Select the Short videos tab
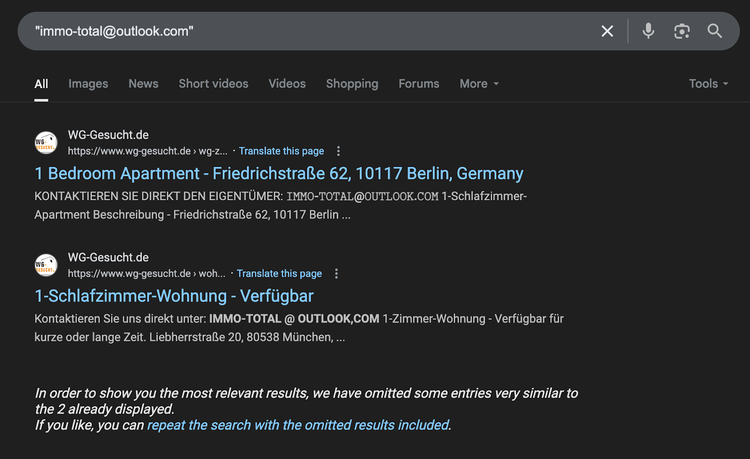750x459 pixels. coord(213,84)
